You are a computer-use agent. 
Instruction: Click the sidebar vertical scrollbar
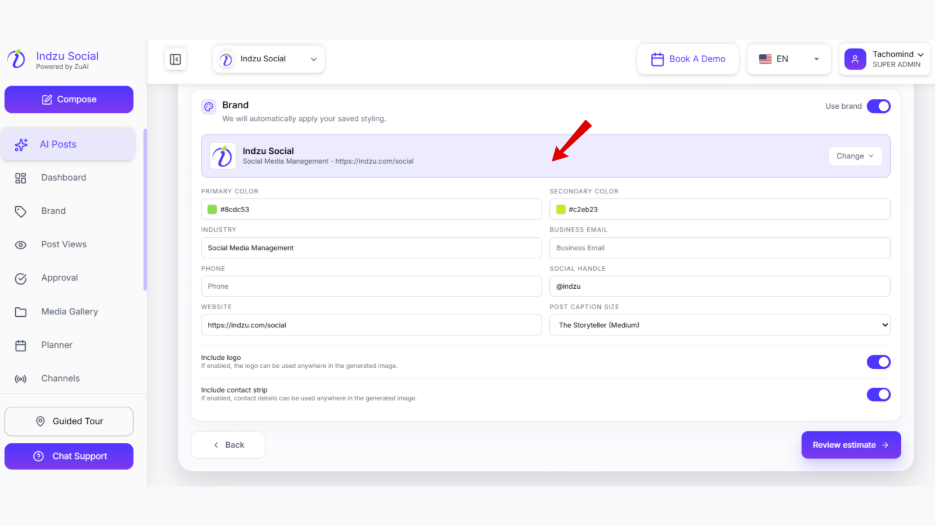pyautogui.click(x=145, y=210)
